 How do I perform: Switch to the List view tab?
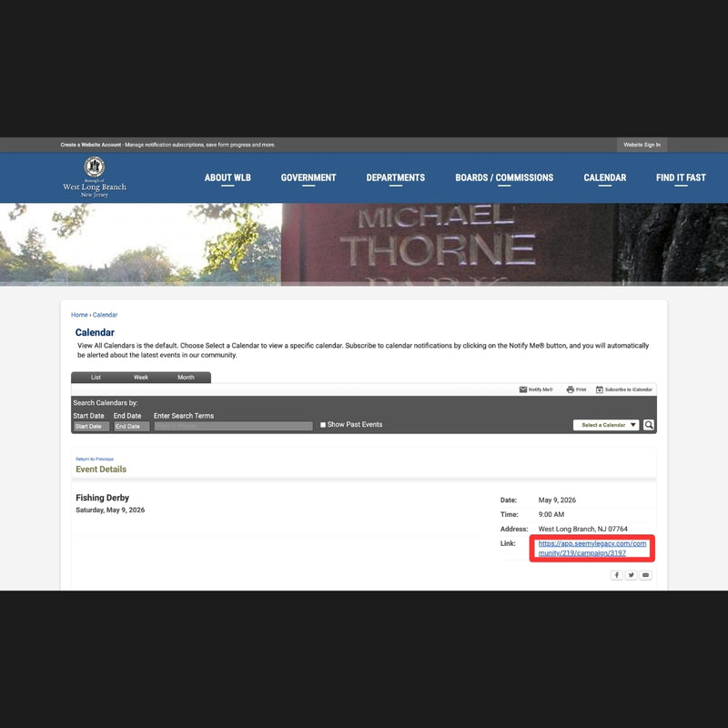pyautogui.click(x=96, y=378)
